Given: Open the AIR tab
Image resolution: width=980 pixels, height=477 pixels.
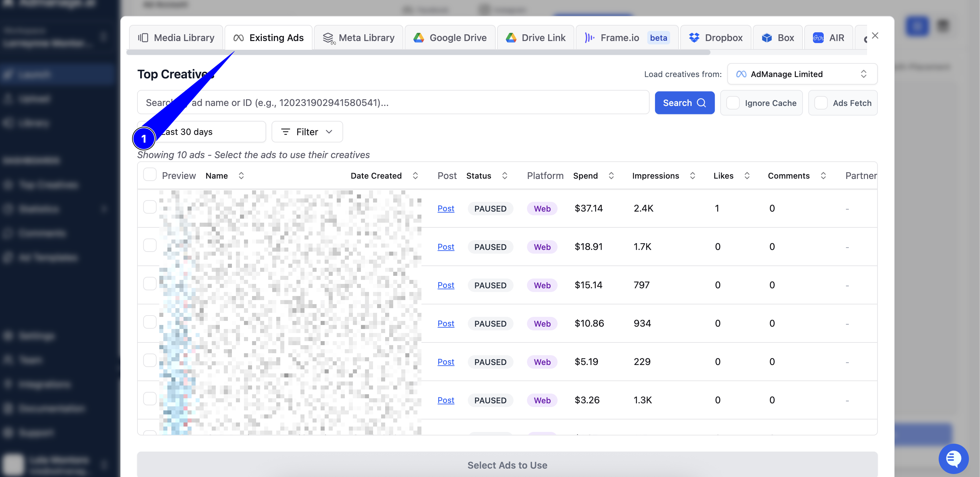Looking at the screenshot, I should (828, 38).
